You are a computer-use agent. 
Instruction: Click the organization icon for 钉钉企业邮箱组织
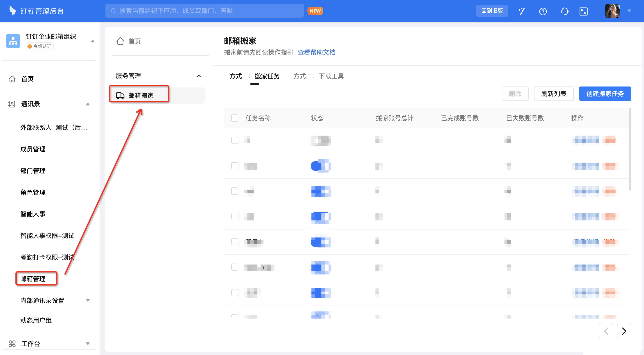13,41
